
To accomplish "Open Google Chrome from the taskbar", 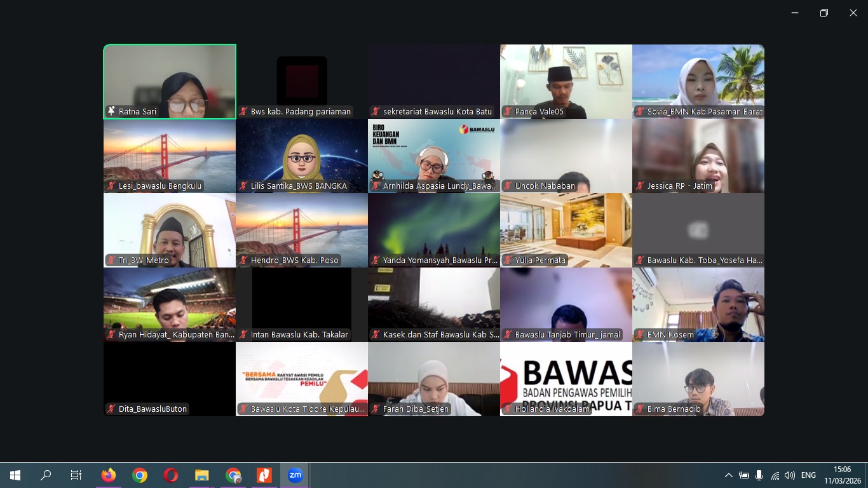I will [139, 475].
